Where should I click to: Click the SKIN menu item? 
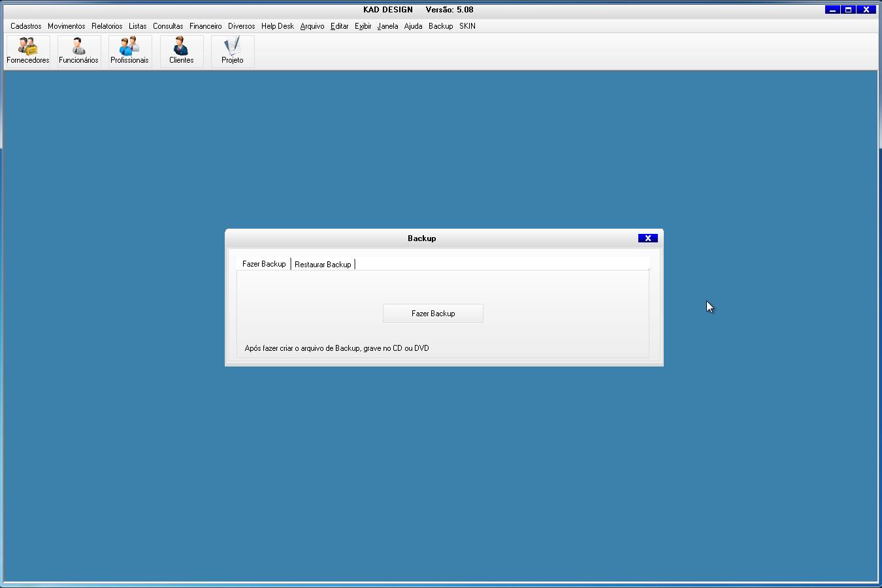pos(467,26)
